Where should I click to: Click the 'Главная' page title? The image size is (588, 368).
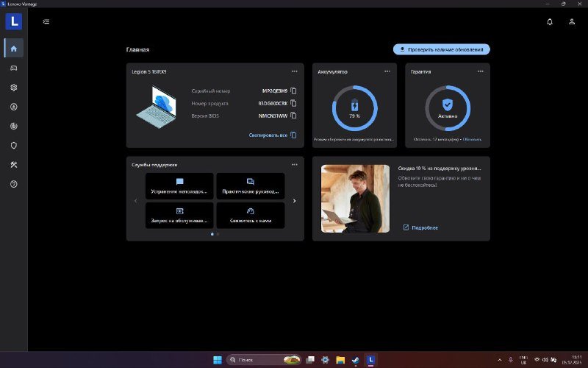pyautogui.click(x=137, y=49)
